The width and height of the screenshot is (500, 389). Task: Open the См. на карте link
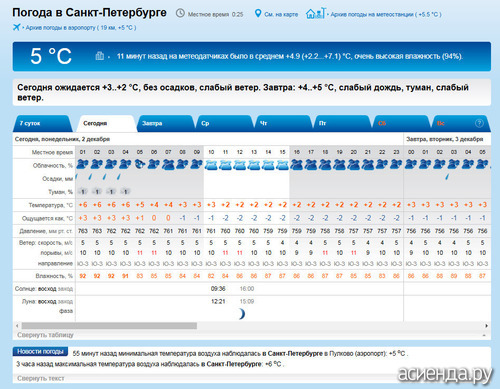[281, 14]
